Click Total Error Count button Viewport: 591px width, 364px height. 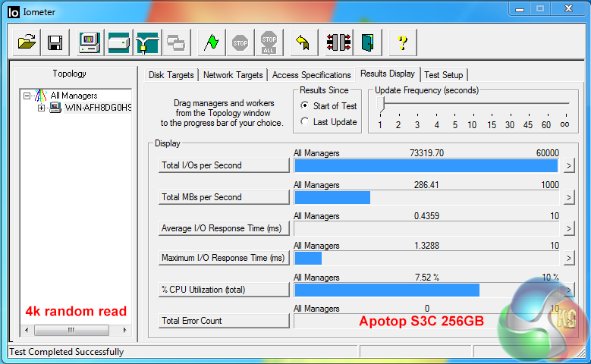tap(224, 321)
